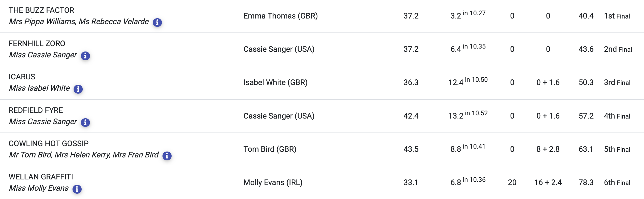Click horse name FERNHILL ZORO
This screenshot has height=199, width=644.
(37, 43)
